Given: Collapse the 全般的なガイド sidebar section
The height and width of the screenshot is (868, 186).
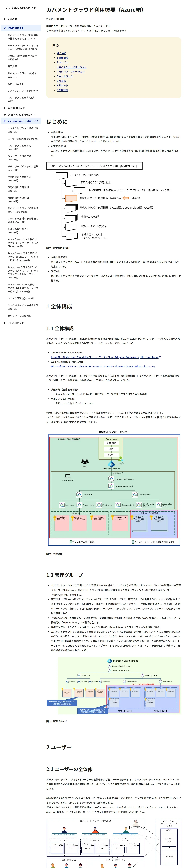Looking at the screenshot, I should [x=21, y=28].
